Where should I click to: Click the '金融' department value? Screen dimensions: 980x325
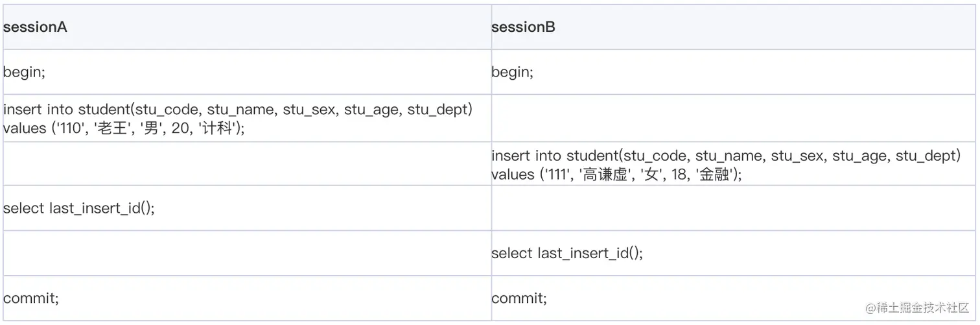(716, 174)
